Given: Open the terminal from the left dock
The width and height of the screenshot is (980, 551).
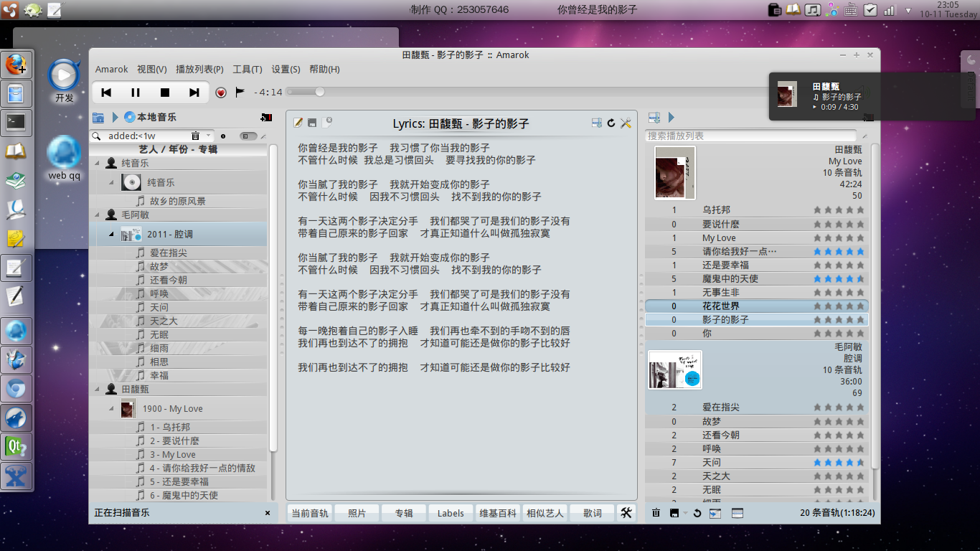Looking at the screenshot, I should point(17,122).
